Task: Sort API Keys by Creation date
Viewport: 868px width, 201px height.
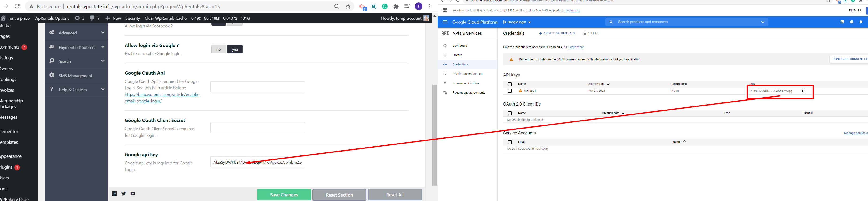Action: (599, 84)
